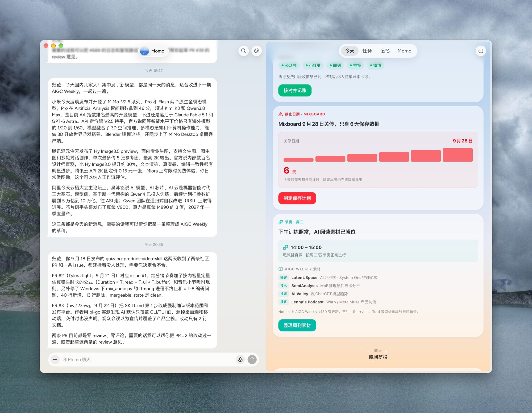This screenshot has width=532, height=413.
Task: Click the 整理周刊素材 button
Action: 297,325
